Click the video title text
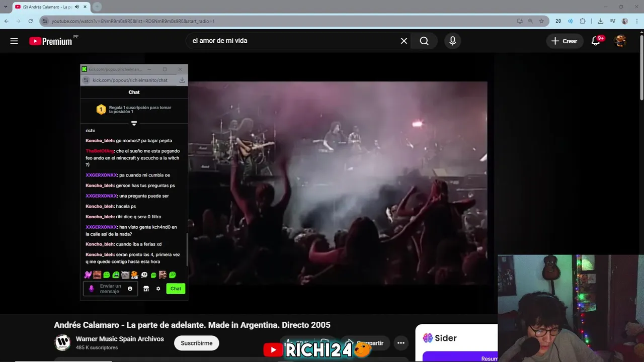 [192, 325]
